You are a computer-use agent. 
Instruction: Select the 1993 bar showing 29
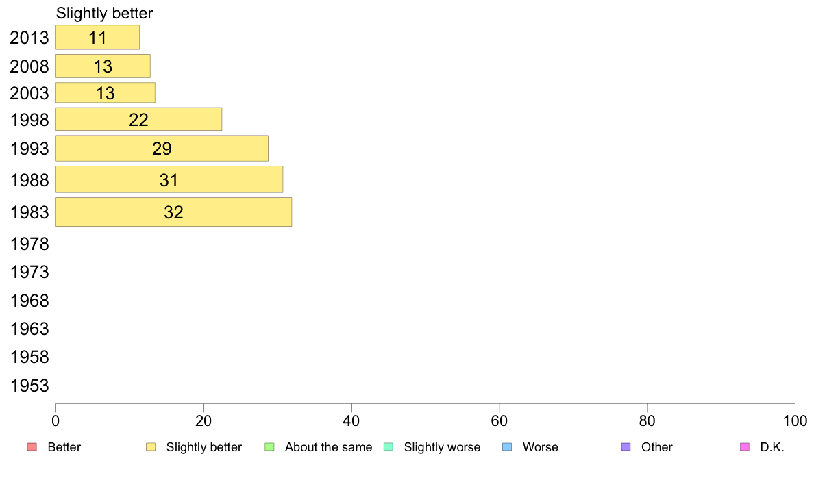tap(162, 149)
